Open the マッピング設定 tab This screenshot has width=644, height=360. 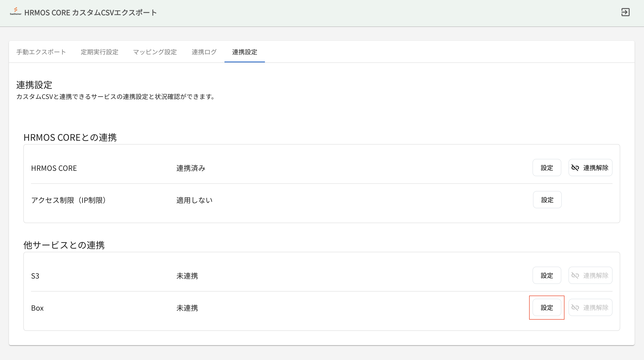155,52
